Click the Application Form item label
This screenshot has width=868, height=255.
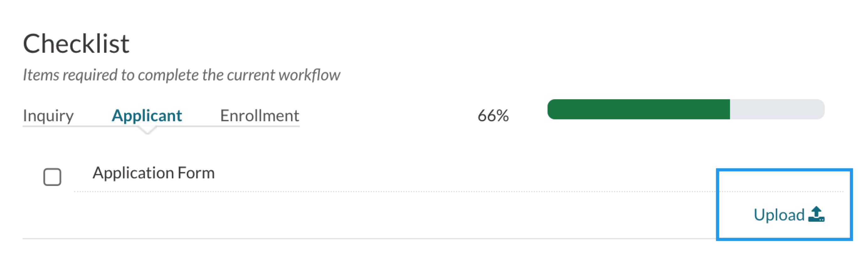(154, 173)
